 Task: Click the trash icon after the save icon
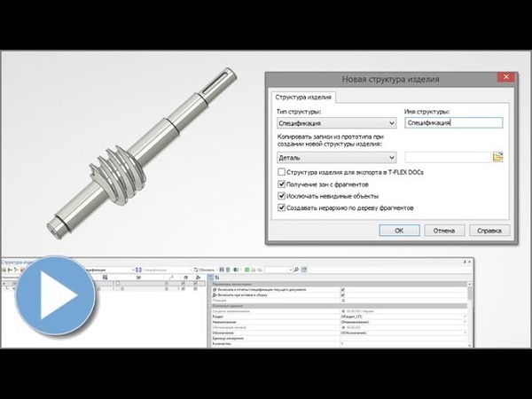228,270
